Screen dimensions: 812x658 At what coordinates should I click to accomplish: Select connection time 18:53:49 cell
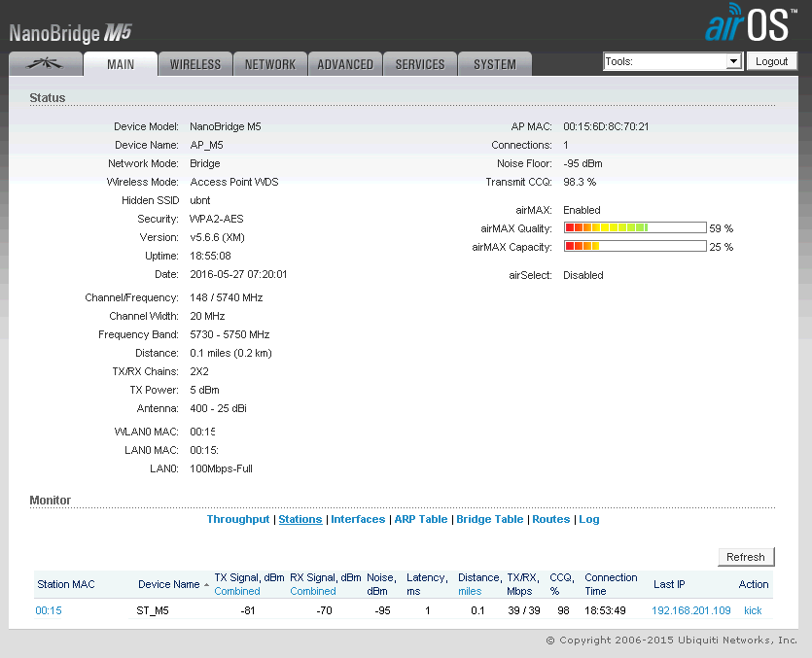(x=605, y=611)
